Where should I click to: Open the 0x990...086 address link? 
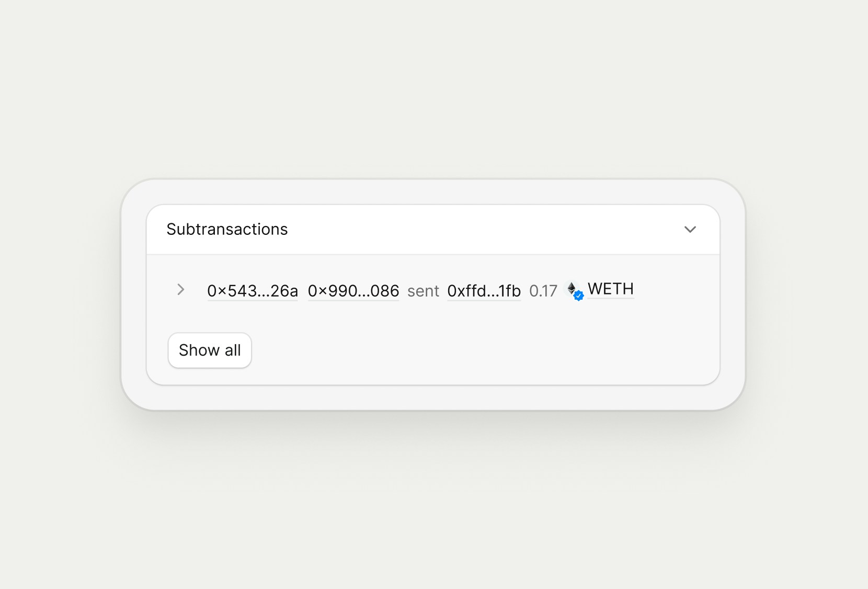[x=353, y=291]
